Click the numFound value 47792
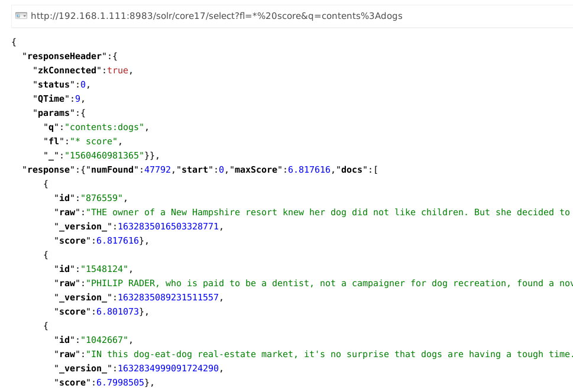Screen dimensions: 573x392 (x=157, y=170)
